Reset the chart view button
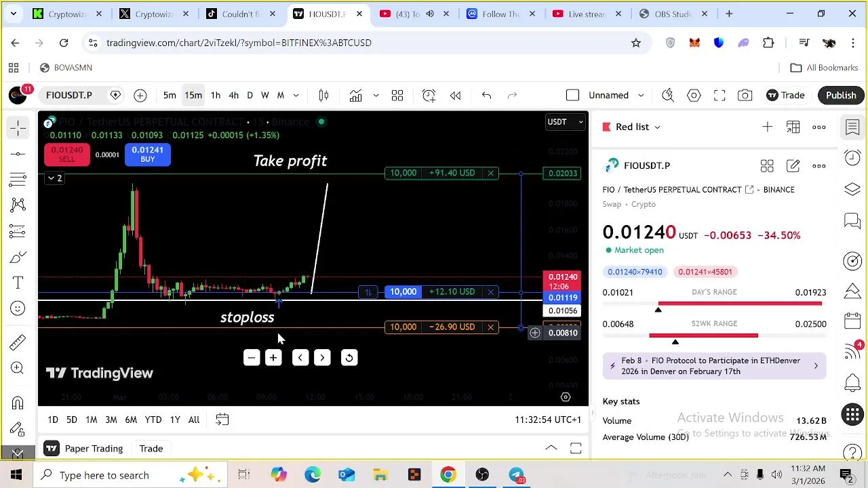 tap(349, 358)
